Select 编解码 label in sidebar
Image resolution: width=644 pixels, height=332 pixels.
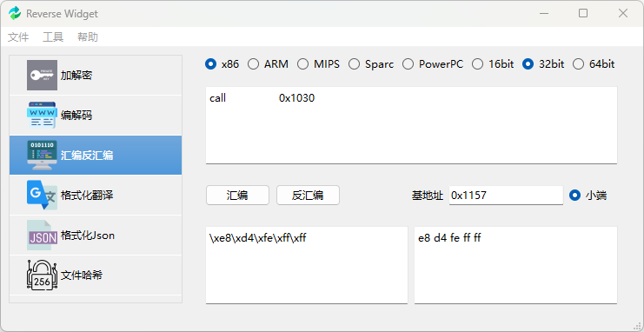76,116
